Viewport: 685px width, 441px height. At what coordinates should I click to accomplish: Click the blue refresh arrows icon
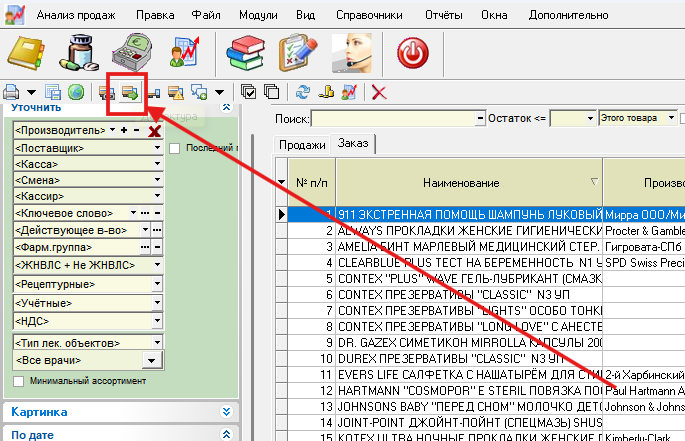303,92
